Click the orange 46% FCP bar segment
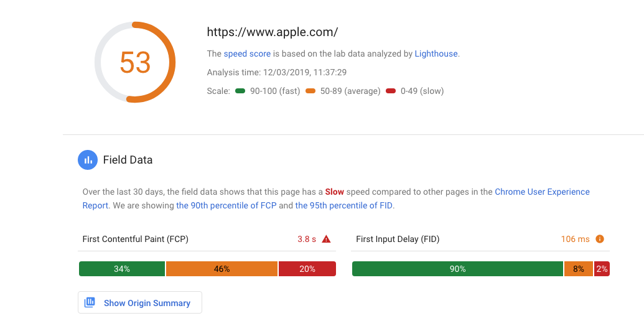 pyautogui.click(x=222, y=269)
